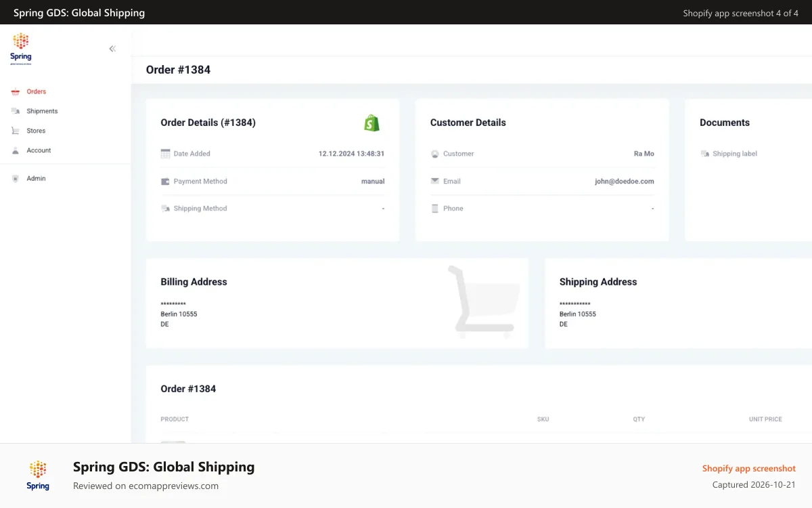Click the QTY column header
This screenshot has width=812, height=508.
coord(639,419)
